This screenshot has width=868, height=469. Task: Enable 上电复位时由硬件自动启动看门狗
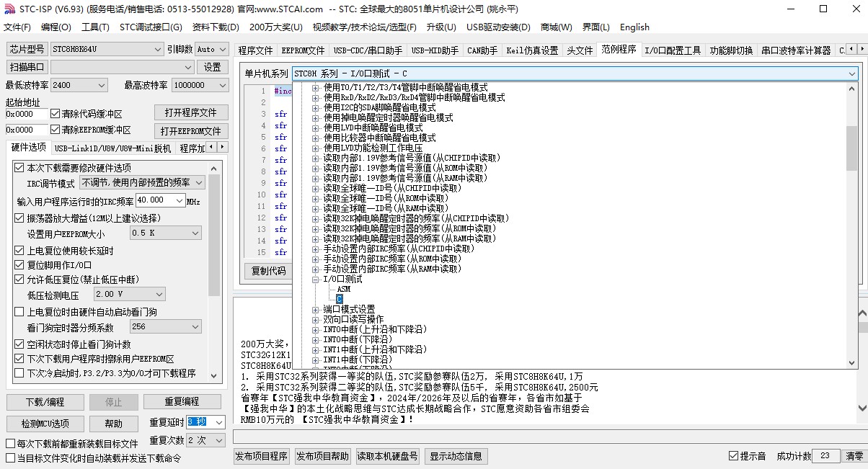coord(19,312)
